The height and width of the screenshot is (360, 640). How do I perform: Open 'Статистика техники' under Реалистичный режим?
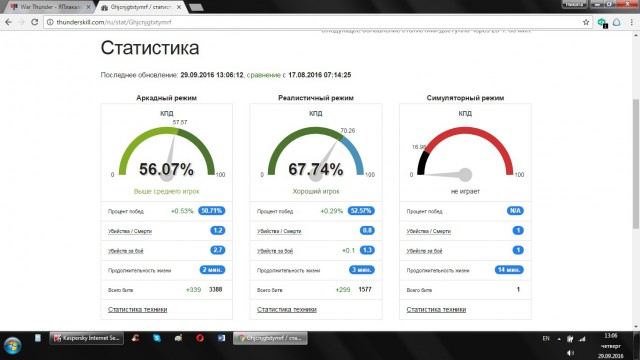[x=287, y=309]
